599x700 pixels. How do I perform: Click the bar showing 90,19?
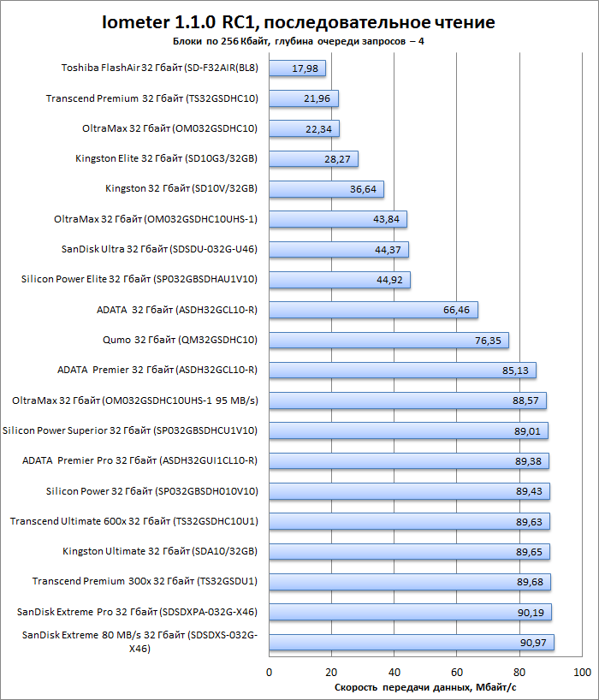click(410, 612)
